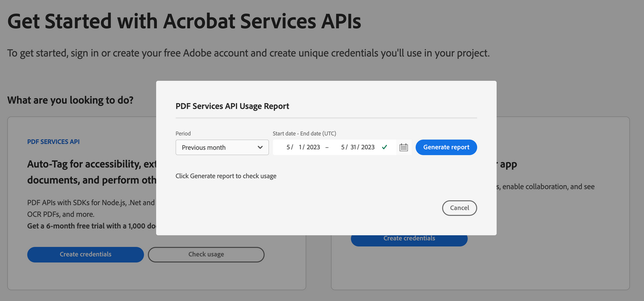This screenshot has height=301, width=644.
Task: Click the Check usage button
Action: (206, 254)
